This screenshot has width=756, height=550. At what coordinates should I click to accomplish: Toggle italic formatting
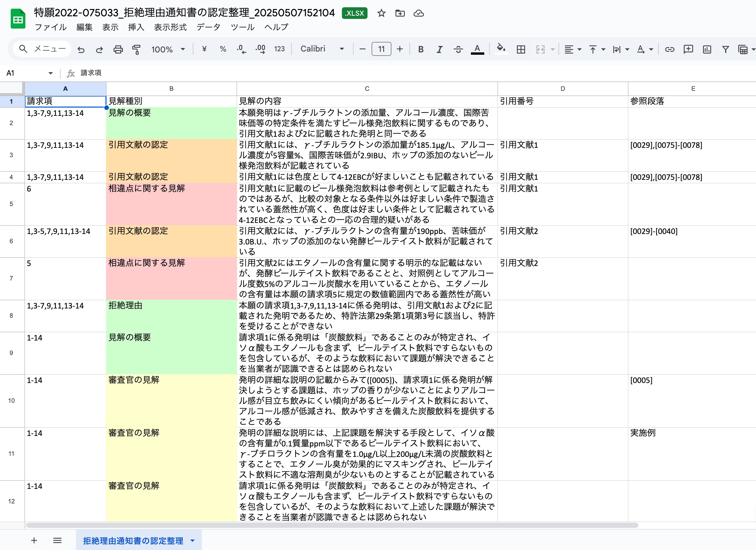coord(439,49)
